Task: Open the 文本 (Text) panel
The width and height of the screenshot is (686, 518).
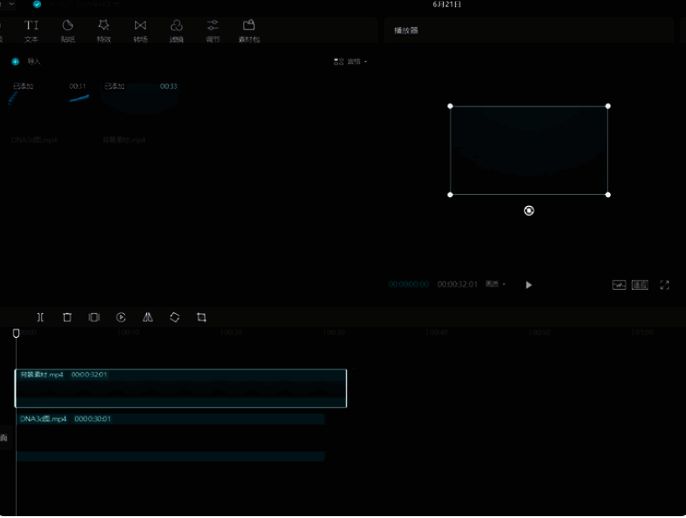Action: 31,29
